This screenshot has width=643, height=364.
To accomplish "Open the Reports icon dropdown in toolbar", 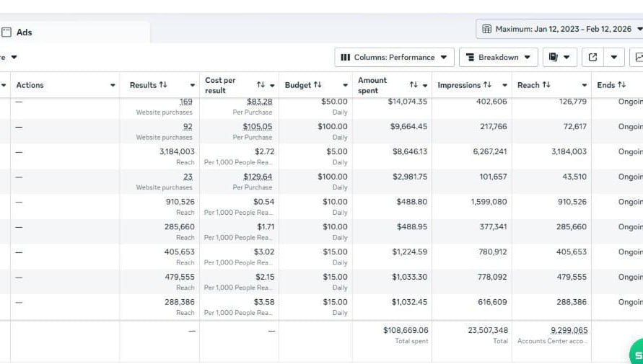I will pyautogui.click(x=559, y=58).
